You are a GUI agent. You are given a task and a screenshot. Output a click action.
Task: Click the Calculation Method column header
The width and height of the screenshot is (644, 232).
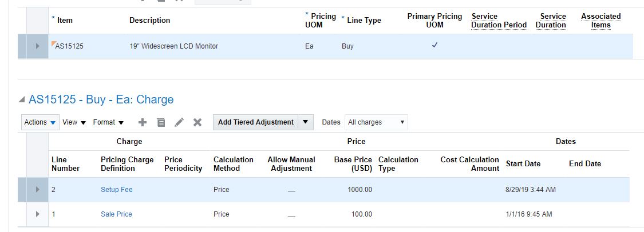coord(234,164)
